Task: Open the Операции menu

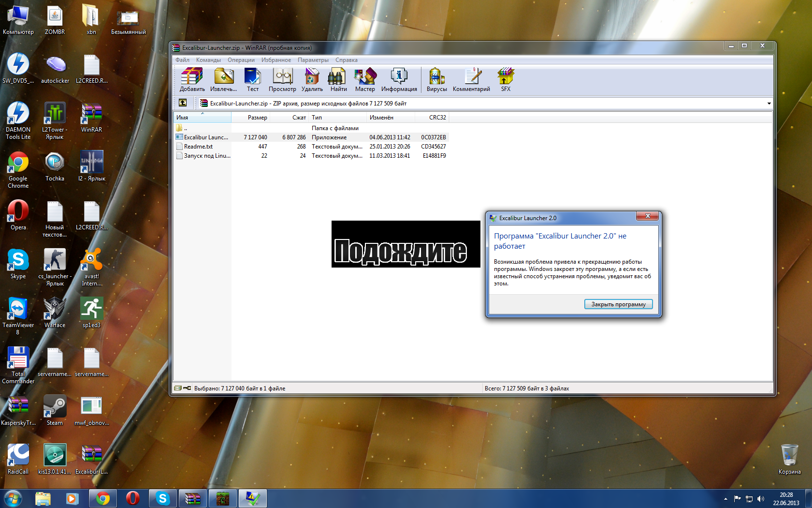Action: pyautogui.click(x=241, y=60)
